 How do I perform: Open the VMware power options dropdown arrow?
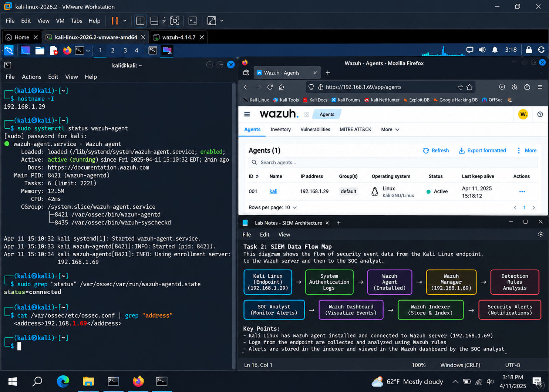coord(125,21)
